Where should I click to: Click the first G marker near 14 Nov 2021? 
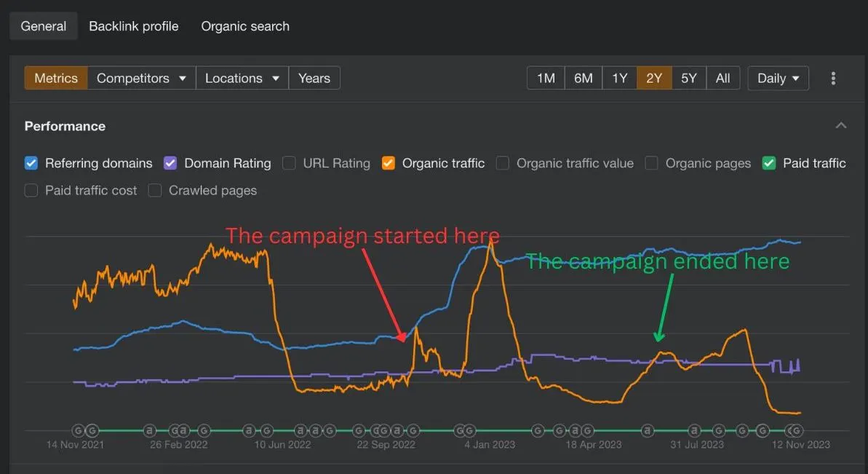78,430
